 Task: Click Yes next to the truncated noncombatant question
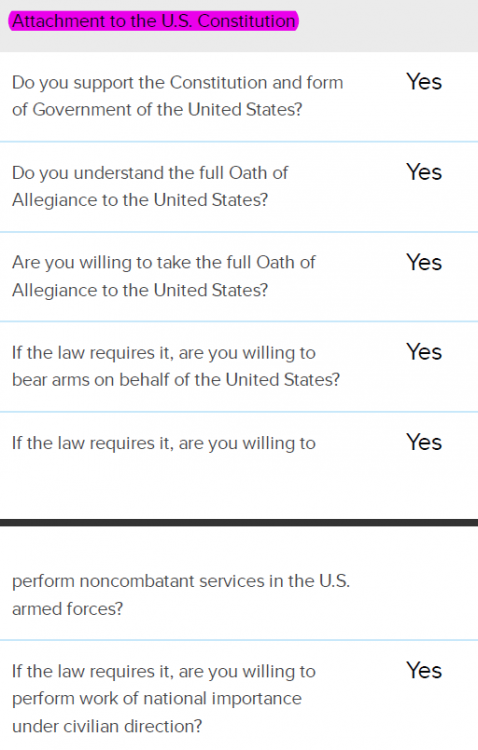click(x=424, y=442)
